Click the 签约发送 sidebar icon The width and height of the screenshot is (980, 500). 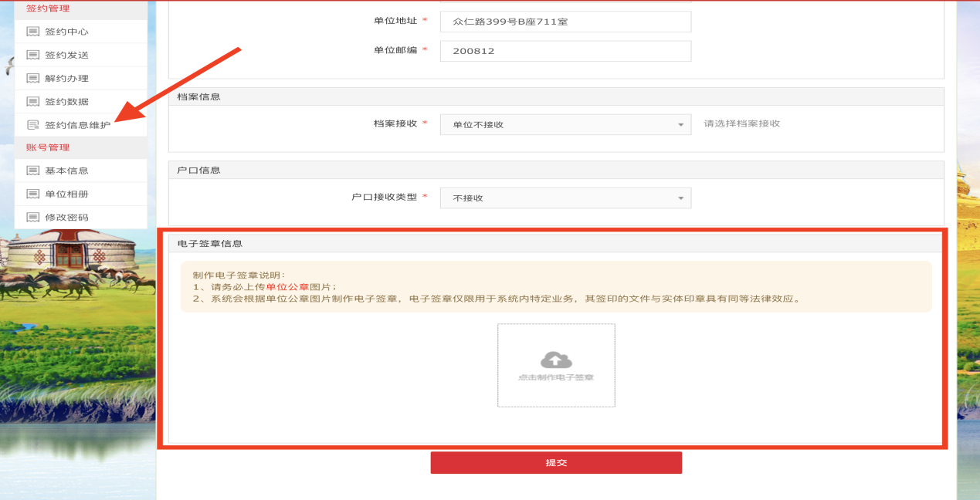(32, 55)
